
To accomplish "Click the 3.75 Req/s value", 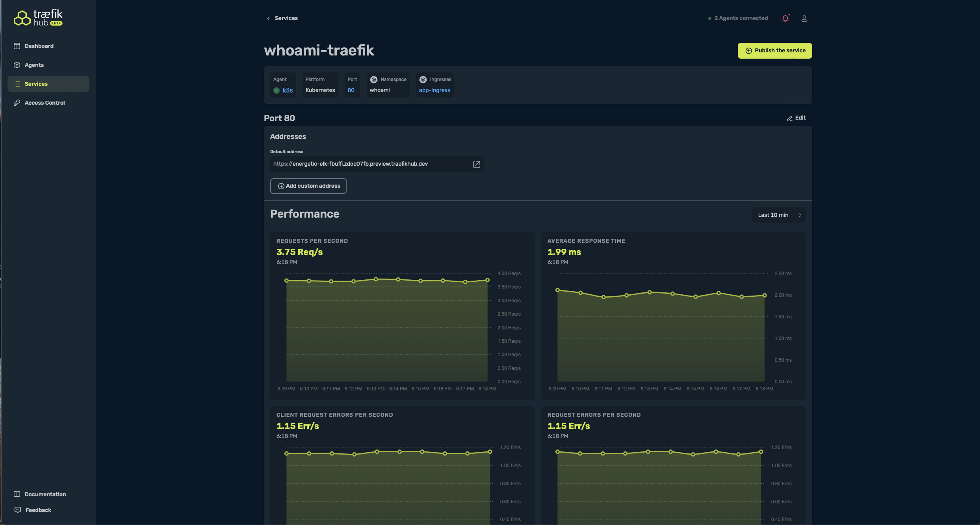I will [x=299, y=252].
